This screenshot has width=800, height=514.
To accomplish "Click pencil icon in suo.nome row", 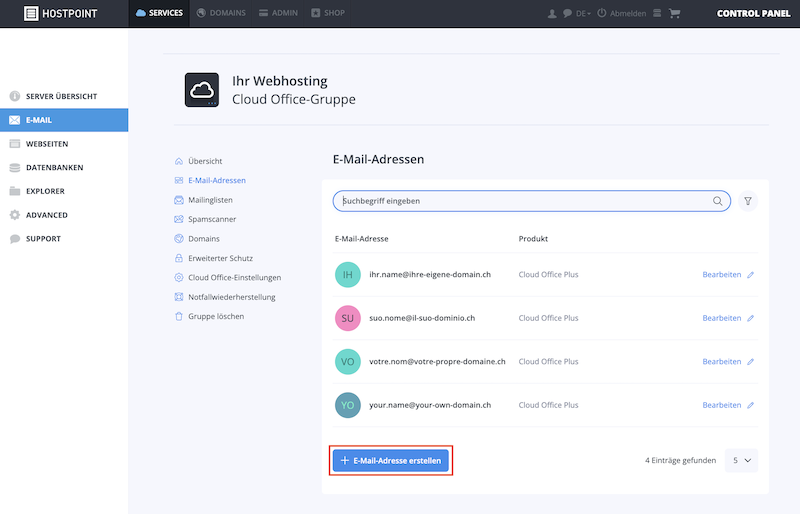I will 751,318.
